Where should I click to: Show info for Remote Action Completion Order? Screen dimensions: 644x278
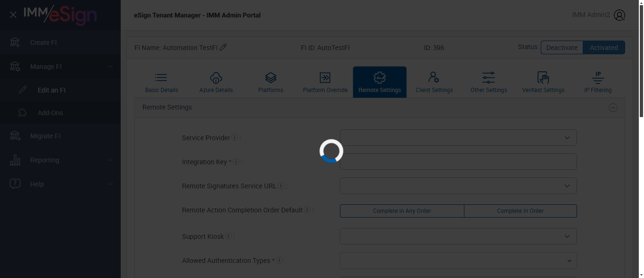(307, 210)
